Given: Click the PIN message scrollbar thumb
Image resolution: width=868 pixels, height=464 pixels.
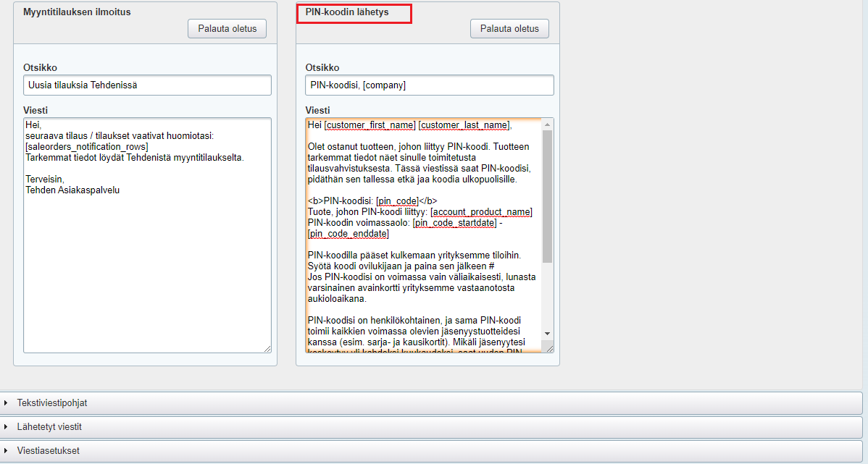Looking at the screenshot, I should point(548,195).
